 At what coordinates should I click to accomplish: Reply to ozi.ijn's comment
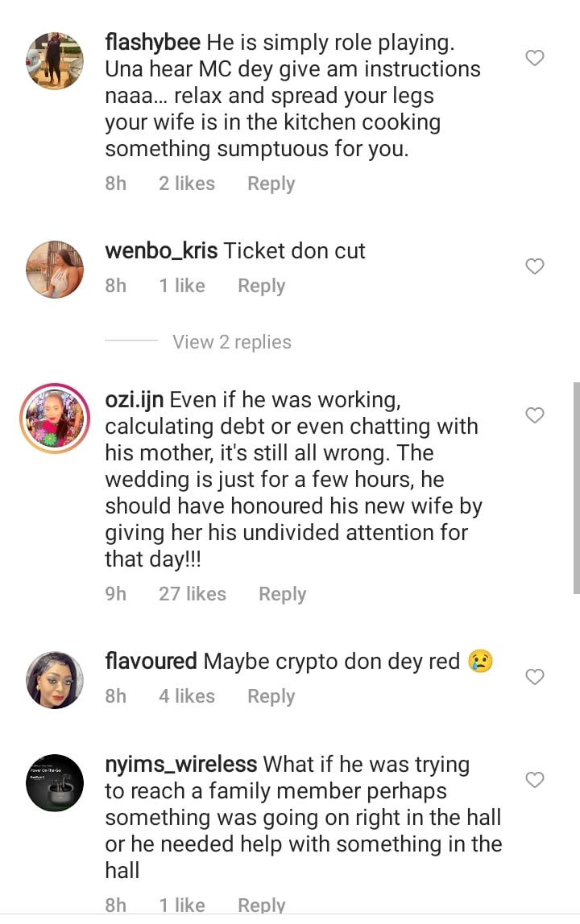pos(282,594)
